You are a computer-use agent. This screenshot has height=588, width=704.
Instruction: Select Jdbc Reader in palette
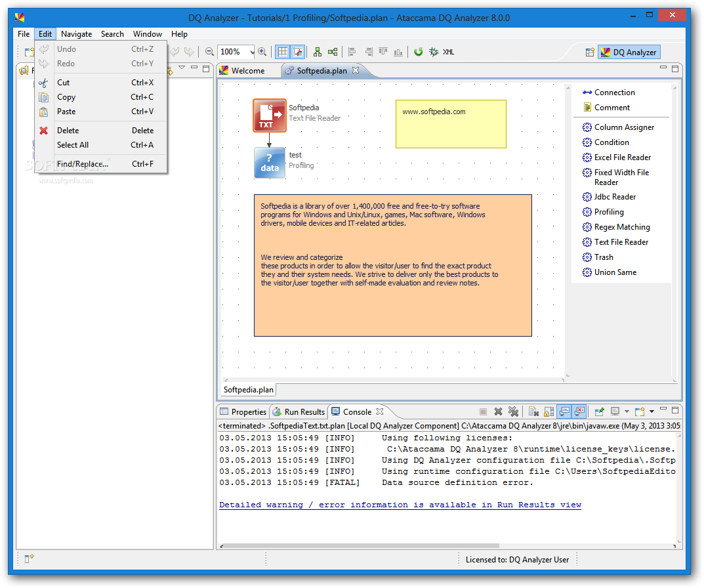(x=610, y=197)
